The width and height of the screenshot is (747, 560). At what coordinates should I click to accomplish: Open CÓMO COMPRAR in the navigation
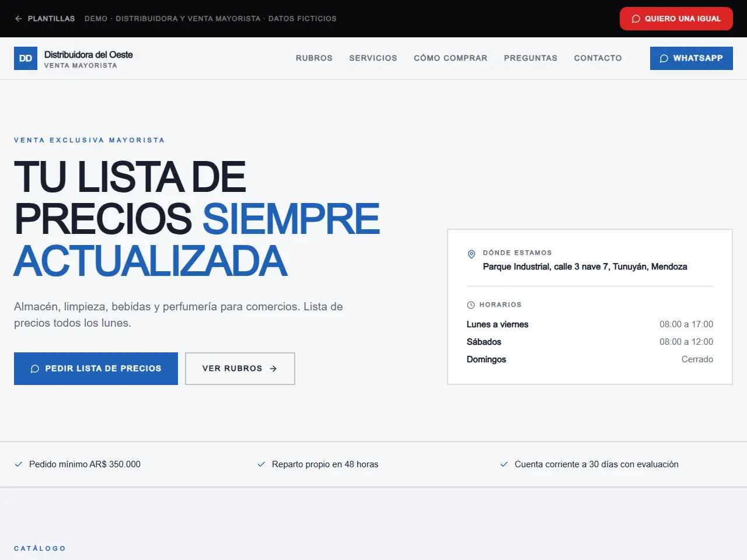coord(451,58)
